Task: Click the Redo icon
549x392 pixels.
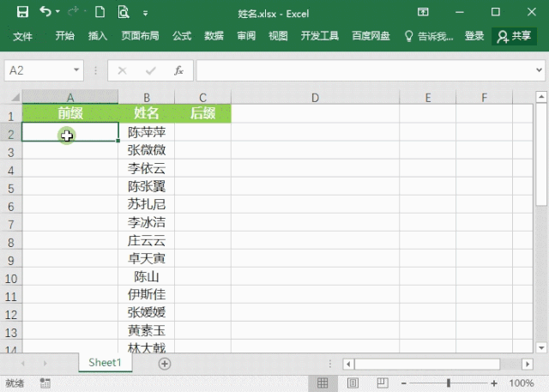Action: coord(74,12)
